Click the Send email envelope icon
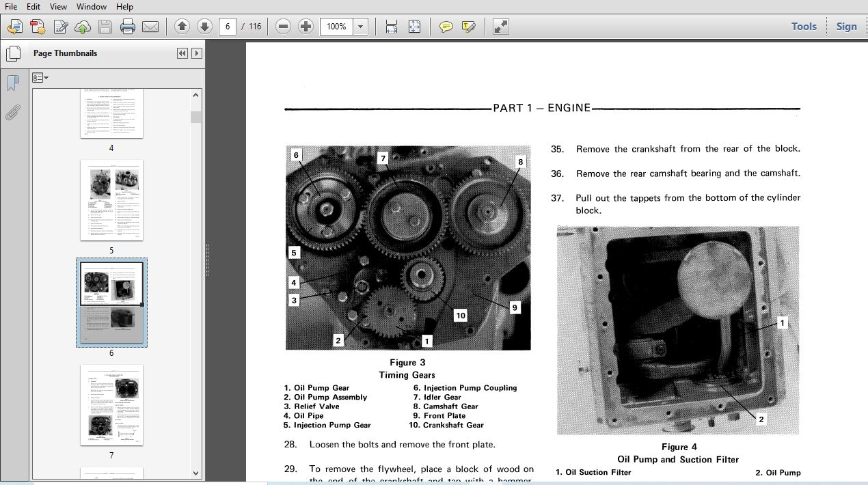Screen dimensions: 868x485 click(150, 27)
